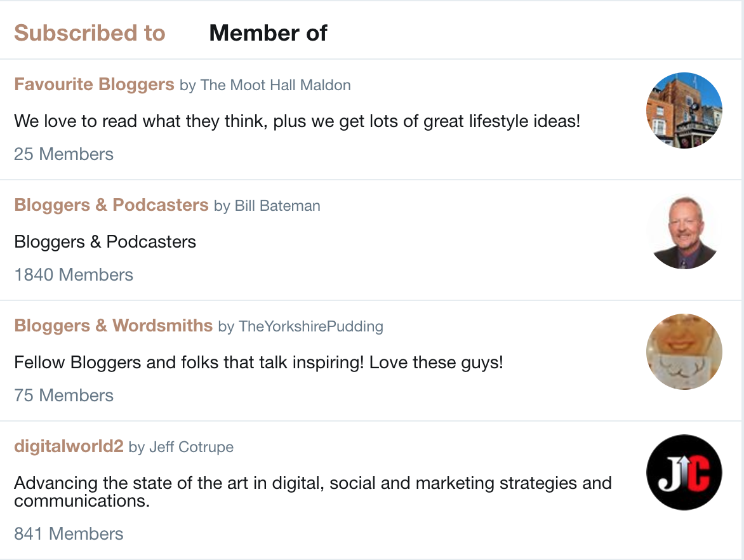The height and width of the screenshot is (560, 744).
Task: Click the 25 Members count
Action: point(63,154)
